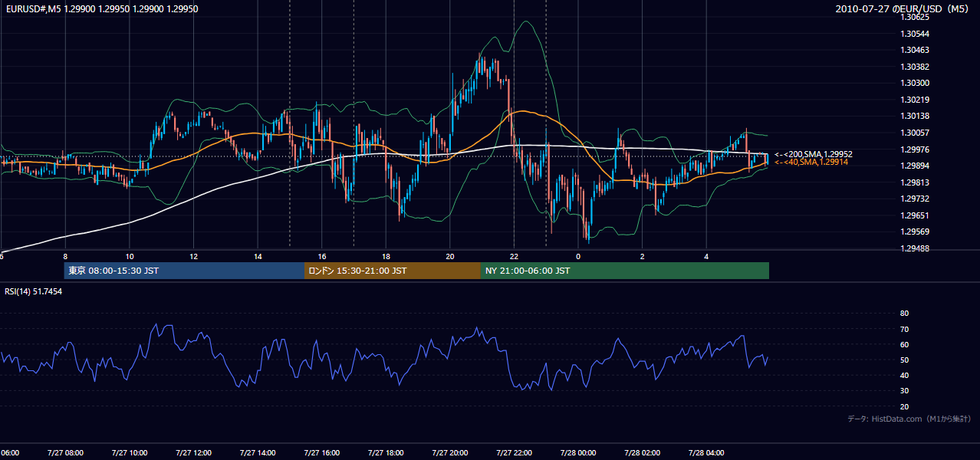This screenshot has width=980, height=460.
Task: Click price axis label 1.29732
Action: [915, 199]
